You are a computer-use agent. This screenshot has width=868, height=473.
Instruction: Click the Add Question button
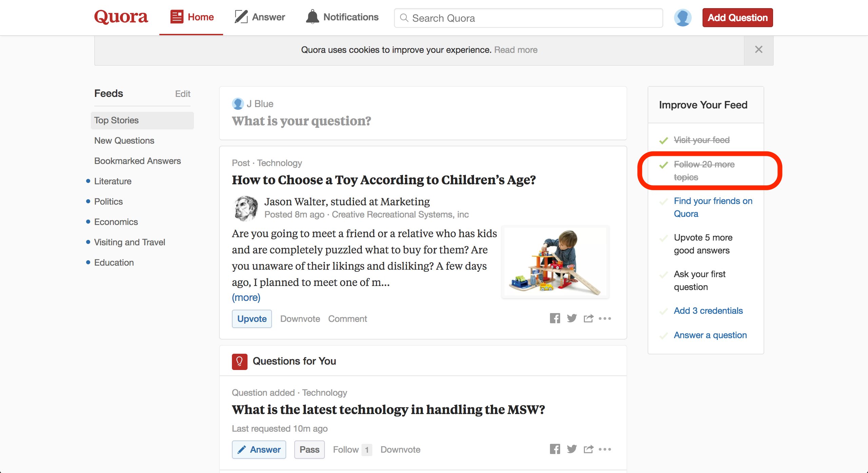738,18
